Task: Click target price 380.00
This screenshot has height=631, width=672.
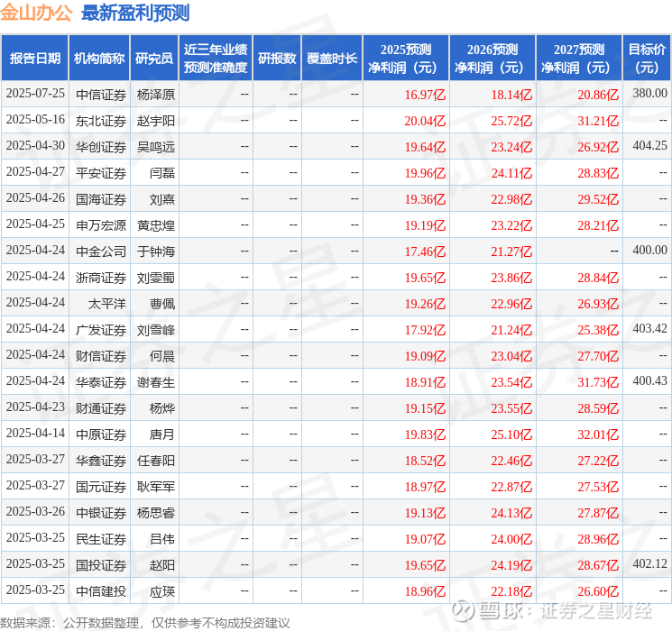Action: coord(649,93)
